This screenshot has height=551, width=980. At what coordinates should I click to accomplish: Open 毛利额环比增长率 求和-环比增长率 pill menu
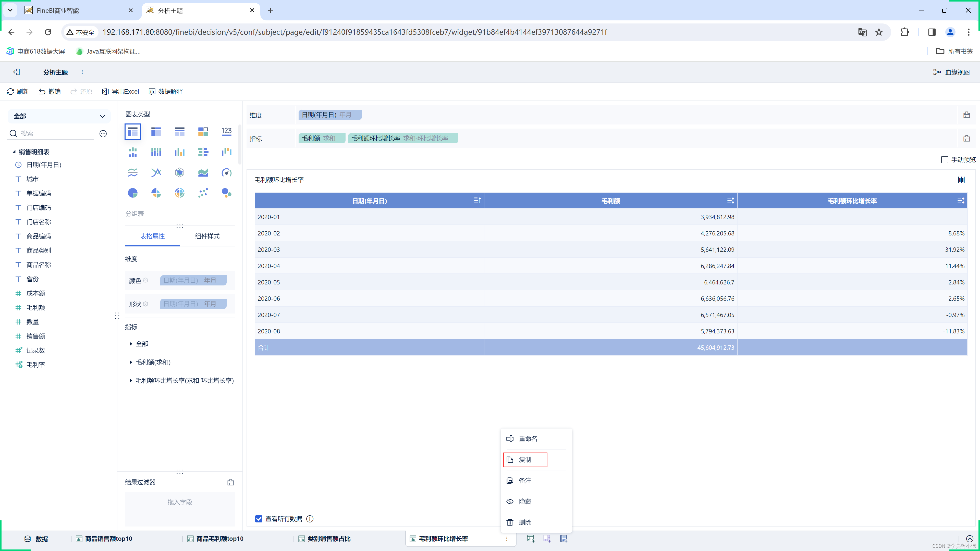point(403,138)
